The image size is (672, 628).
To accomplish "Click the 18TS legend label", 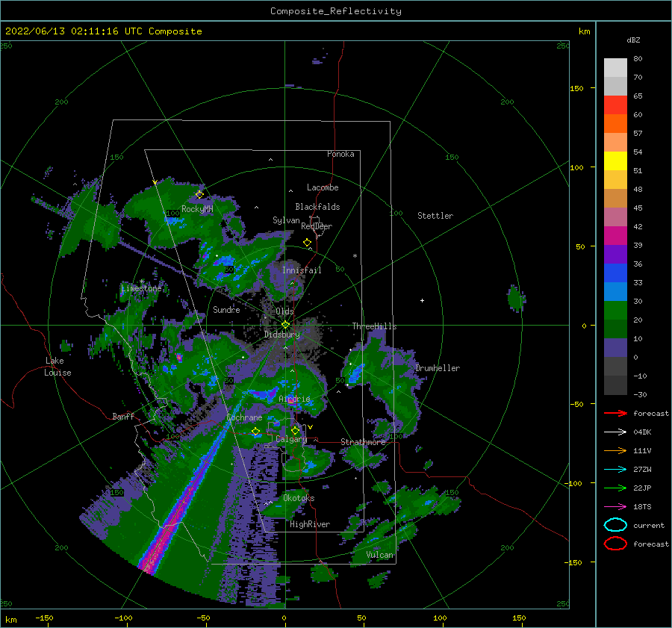I will point(642,507).
